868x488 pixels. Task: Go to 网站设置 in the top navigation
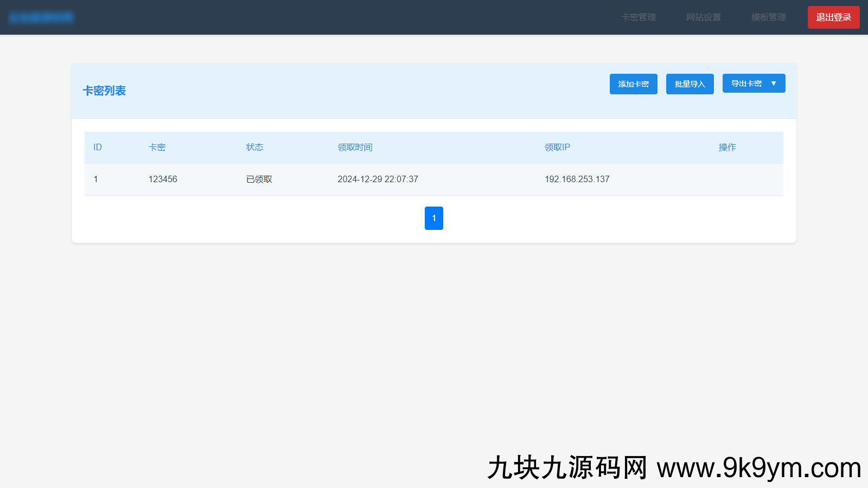704,17
